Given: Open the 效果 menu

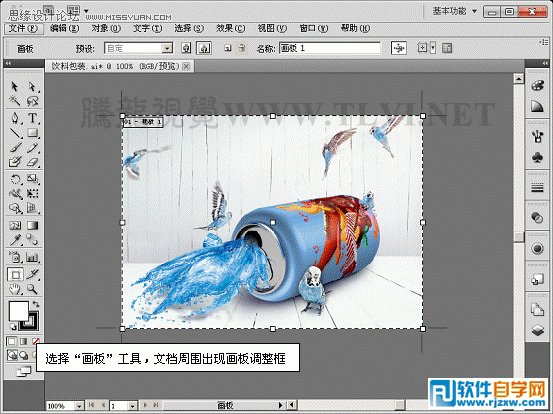Looking at the screenshot, I should coord(231,28).
